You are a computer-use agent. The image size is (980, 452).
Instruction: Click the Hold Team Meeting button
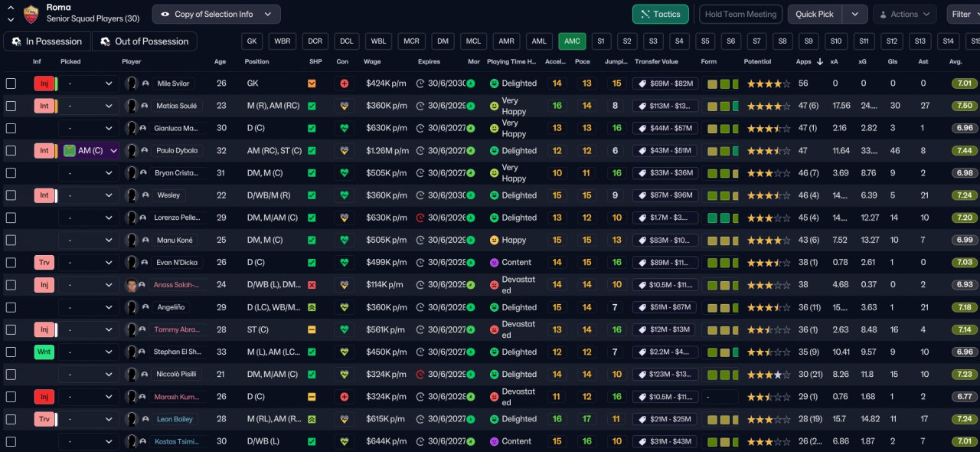click(x=740, y=14)
